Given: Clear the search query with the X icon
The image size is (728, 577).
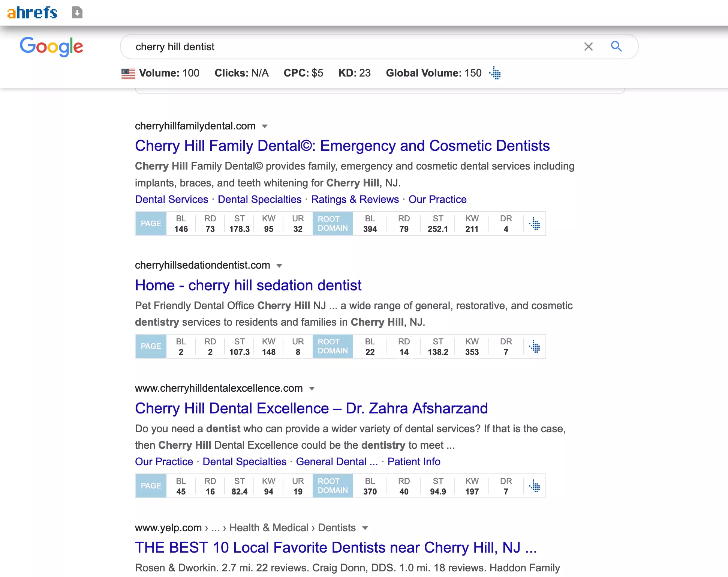Looking at the screenshot, I should tap(588, 47).
